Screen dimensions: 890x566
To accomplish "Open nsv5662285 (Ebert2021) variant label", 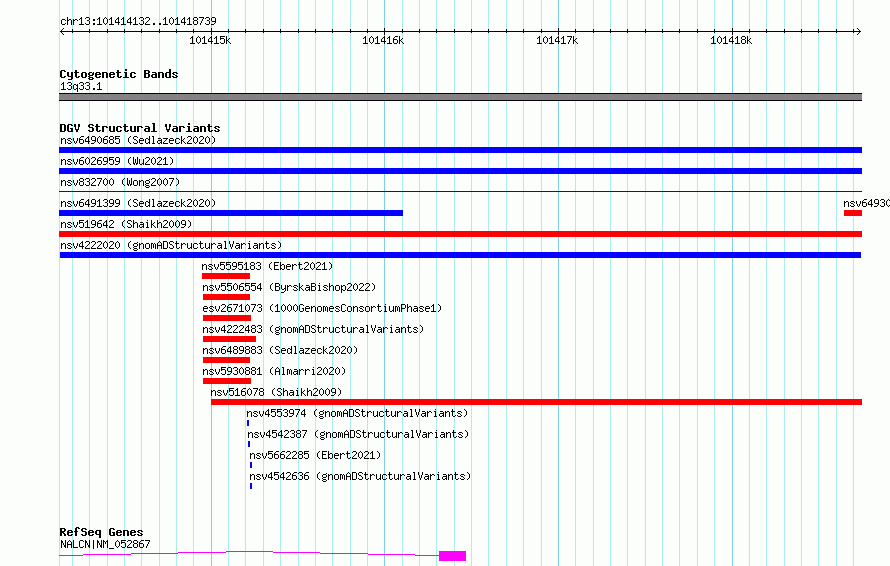I will pos(316,455).
